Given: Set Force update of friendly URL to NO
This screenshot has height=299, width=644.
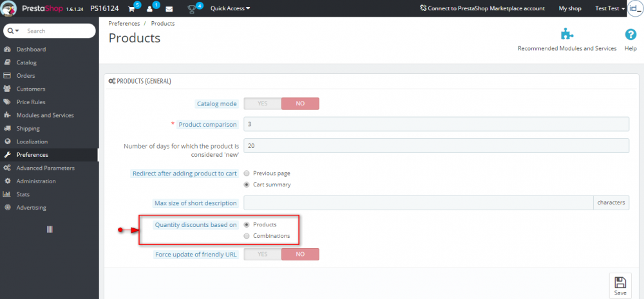Looking at the screenshot, I should click(300, 254).
